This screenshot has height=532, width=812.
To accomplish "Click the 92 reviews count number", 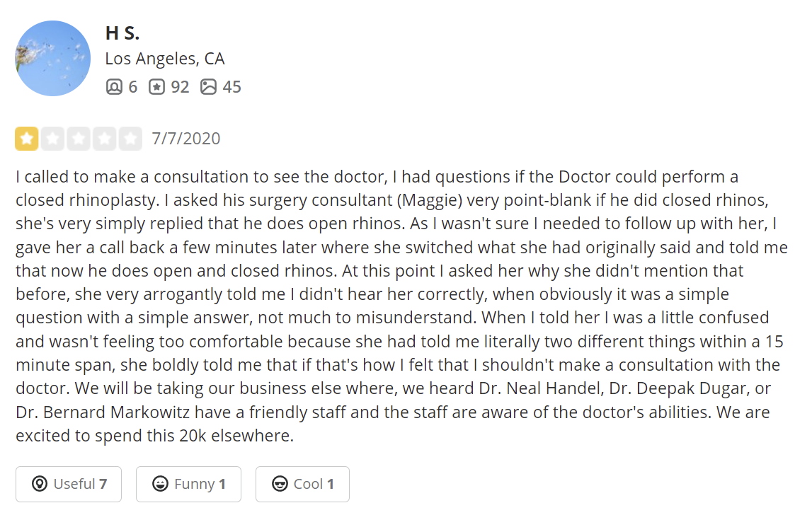I will pyautogui.click(x=180, y=87).
